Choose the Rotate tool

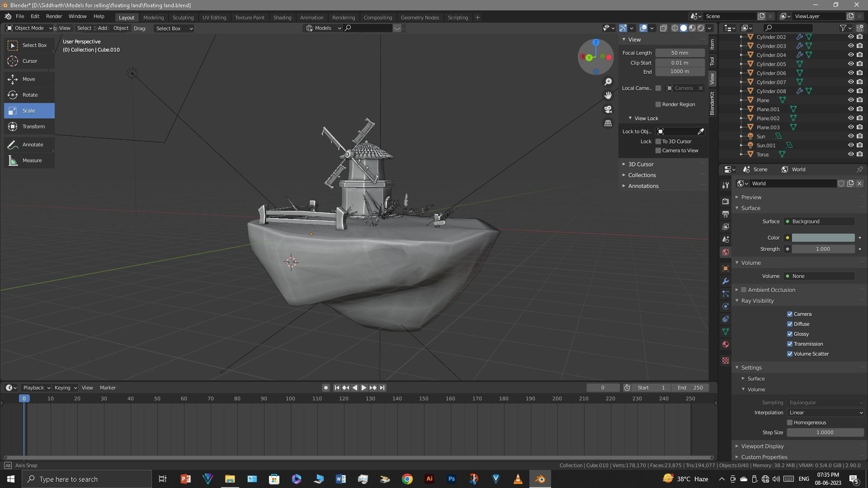29,95
